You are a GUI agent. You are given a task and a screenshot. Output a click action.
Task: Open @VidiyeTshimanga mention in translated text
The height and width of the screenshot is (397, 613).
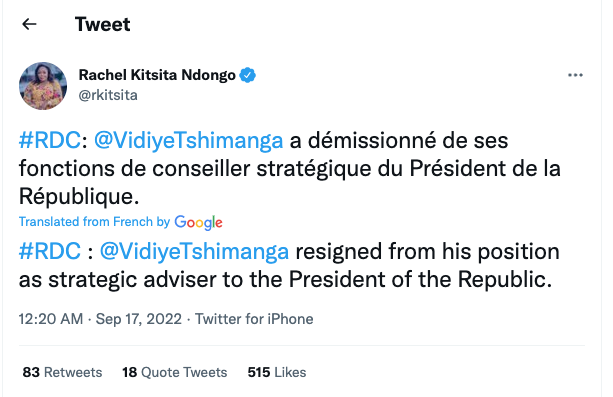(x=194, y=251)
